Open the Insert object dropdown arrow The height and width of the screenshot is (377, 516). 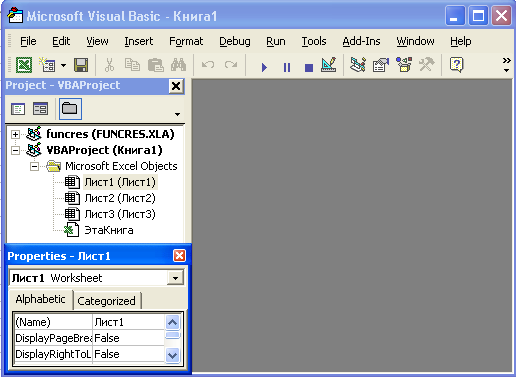pyautogui.click(x=63, y=65)
